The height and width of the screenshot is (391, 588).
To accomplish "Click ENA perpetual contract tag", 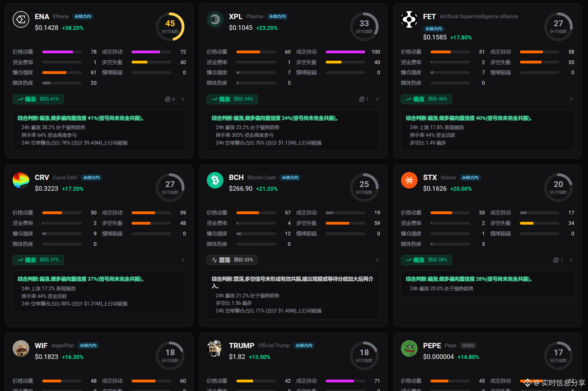I will tap(83, 17).
